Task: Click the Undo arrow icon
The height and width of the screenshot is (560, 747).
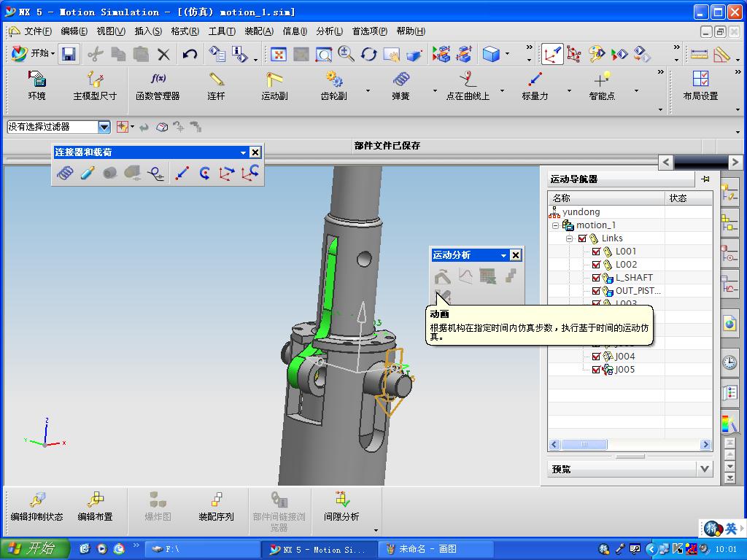Action: pos(190,54)
